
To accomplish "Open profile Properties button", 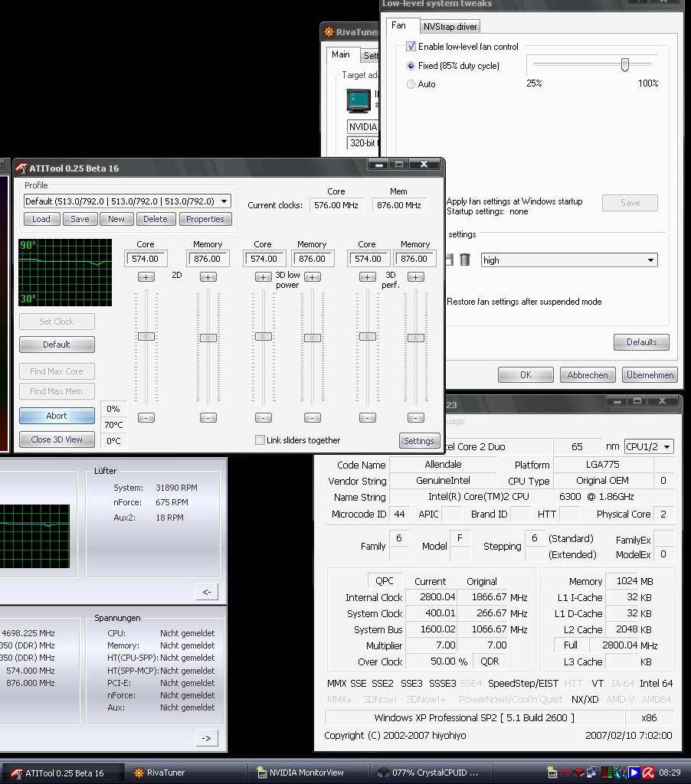I will point(205,219).
